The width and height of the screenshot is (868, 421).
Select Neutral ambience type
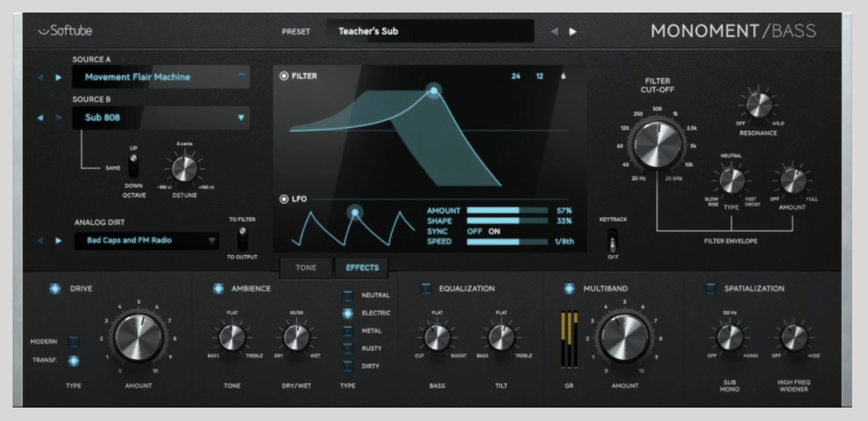tap(347, 296)
